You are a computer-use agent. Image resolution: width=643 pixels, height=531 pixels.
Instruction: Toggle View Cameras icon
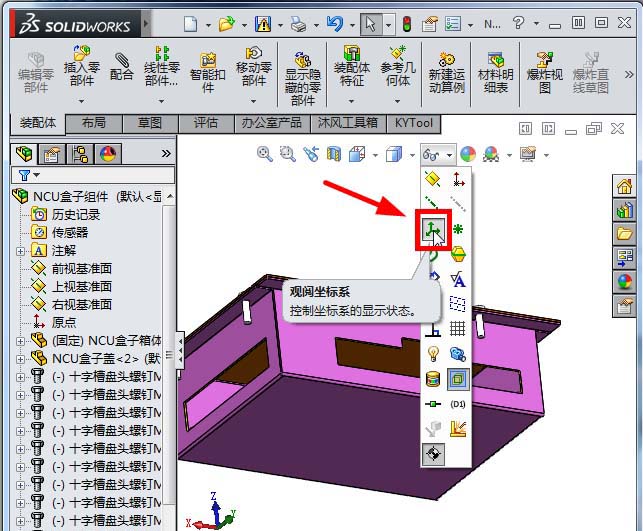coord(458,354)
